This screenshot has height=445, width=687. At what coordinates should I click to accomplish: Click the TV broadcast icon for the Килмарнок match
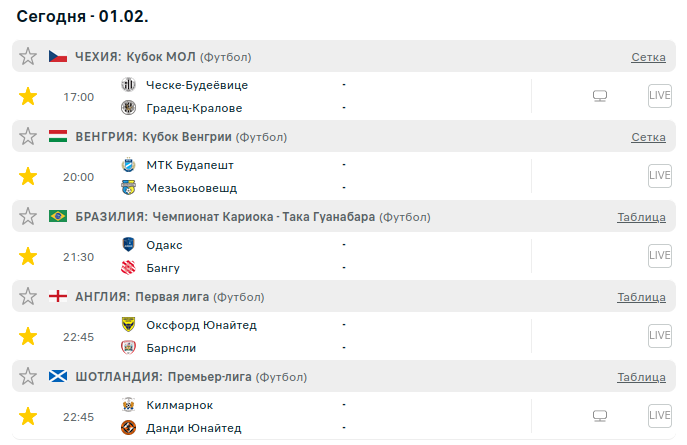pos(600,416)
